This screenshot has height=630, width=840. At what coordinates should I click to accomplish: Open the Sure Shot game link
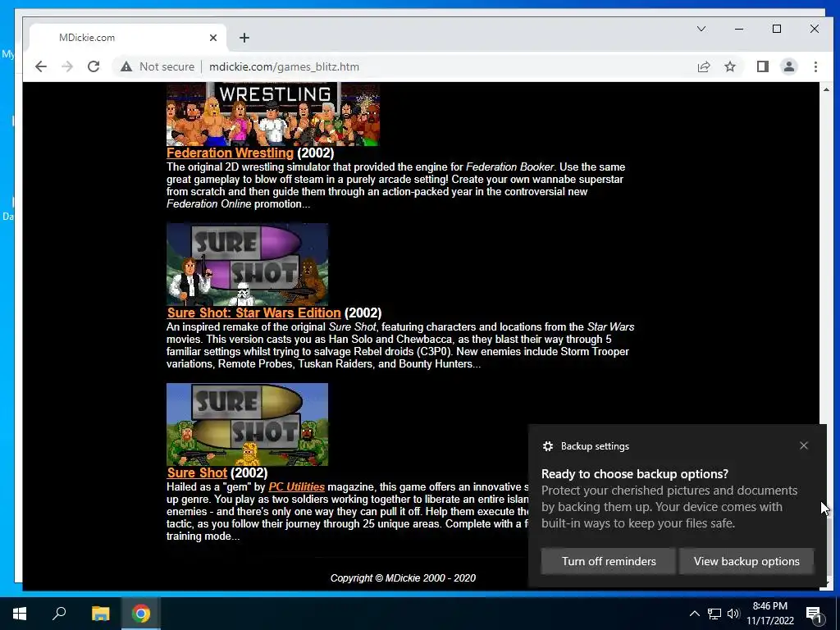[197, 472]
